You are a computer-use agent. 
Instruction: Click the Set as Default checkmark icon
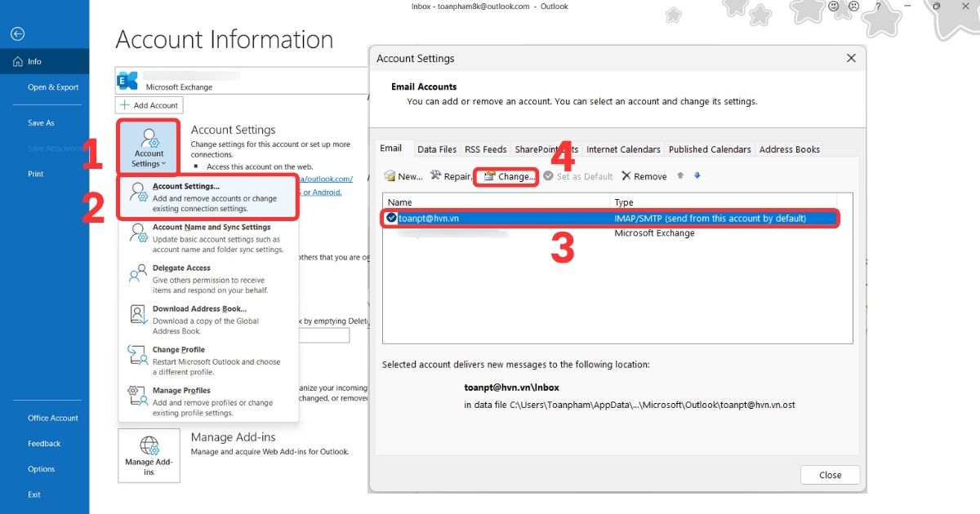click(x=548, y=175)
